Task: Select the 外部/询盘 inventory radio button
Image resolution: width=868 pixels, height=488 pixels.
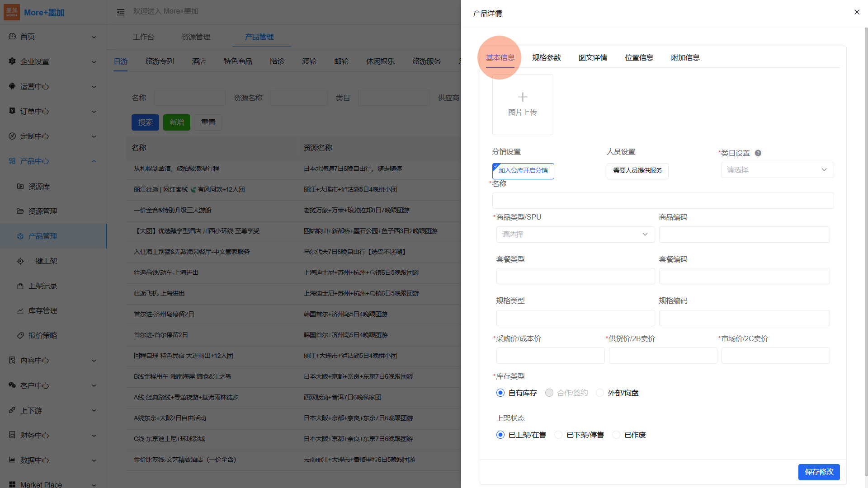Action: tap(600, 393)
